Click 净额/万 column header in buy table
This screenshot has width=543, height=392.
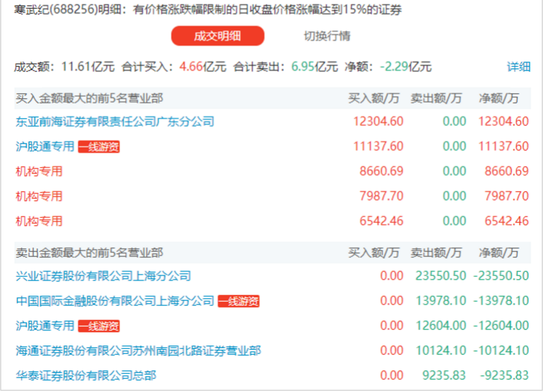pos(499,98)
